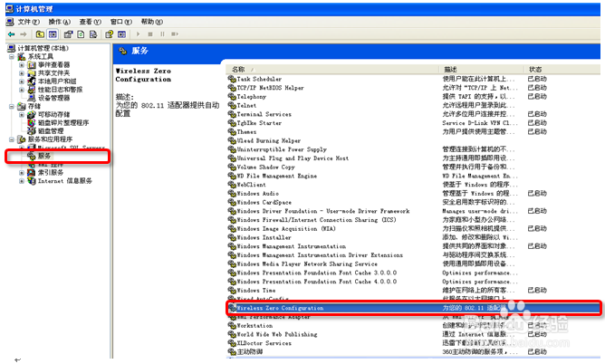
Task: Click the gear icon beside Windows Audio
Action: (x=232, y=194)
